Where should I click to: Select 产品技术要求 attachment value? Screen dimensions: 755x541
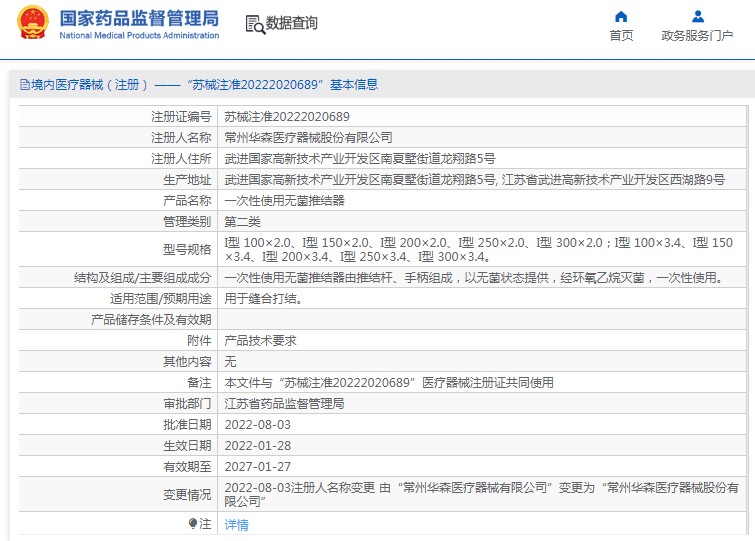[260, 340]
